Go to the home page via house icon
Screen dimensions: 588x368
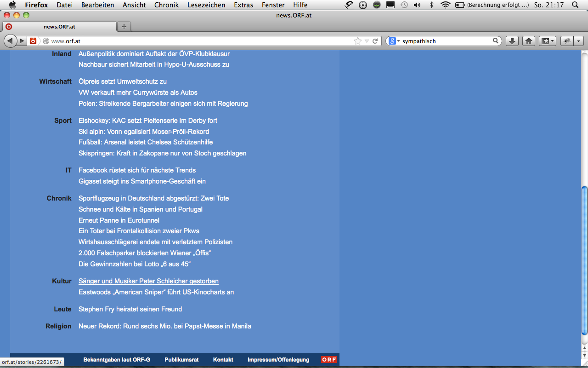click(x=529, y=41)
